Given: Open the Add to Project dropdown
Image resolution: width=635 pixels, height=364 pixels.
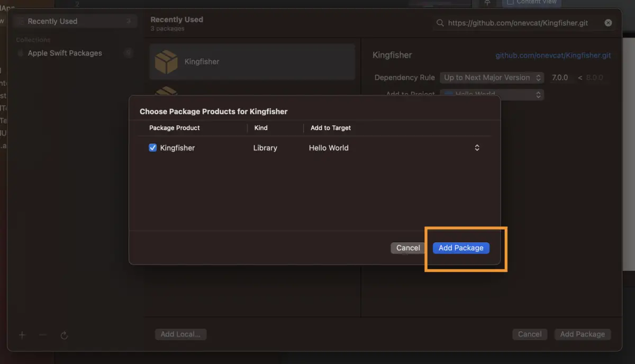Looking at the screenshot, I should [492, 95].
